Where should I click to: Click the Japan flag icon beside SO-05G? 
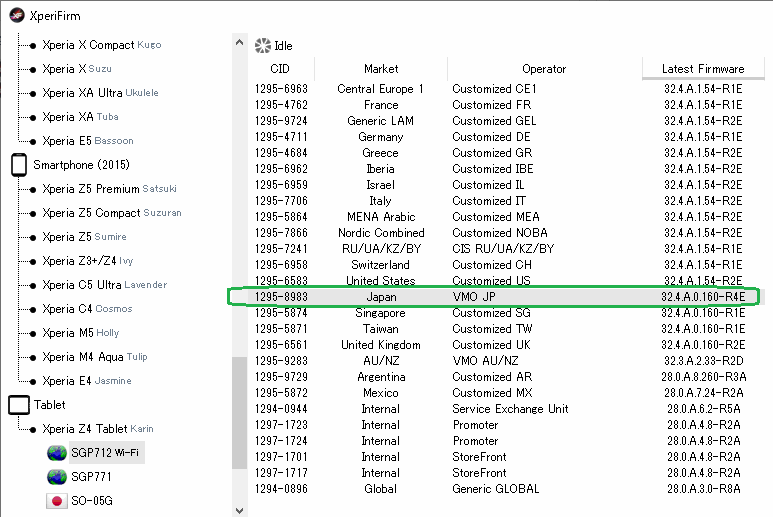[57, 501]
